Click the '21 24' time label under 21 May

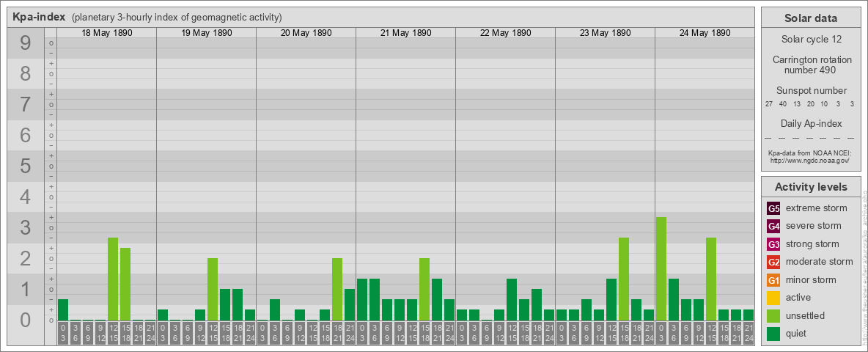(449, 333)
